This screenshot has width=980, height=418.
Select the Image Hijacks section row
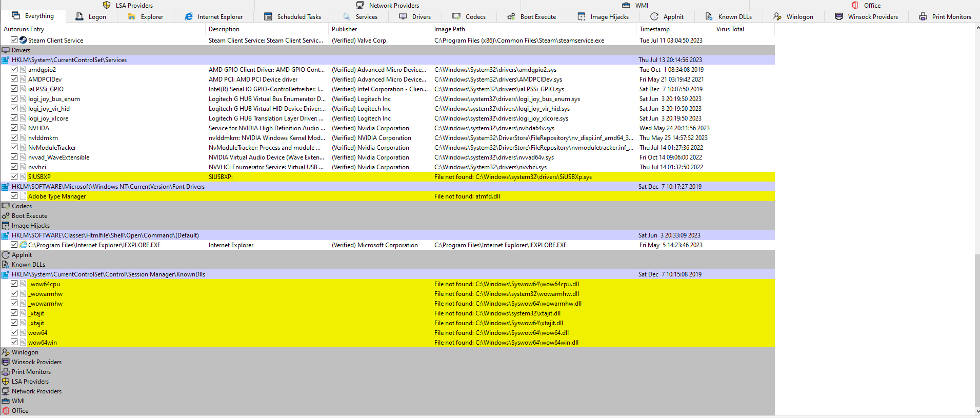click(387, 226)
